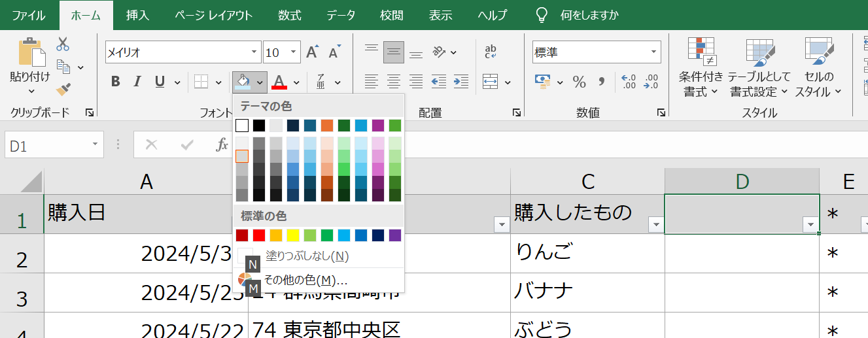Toggle underline formatting

(160, 82)
